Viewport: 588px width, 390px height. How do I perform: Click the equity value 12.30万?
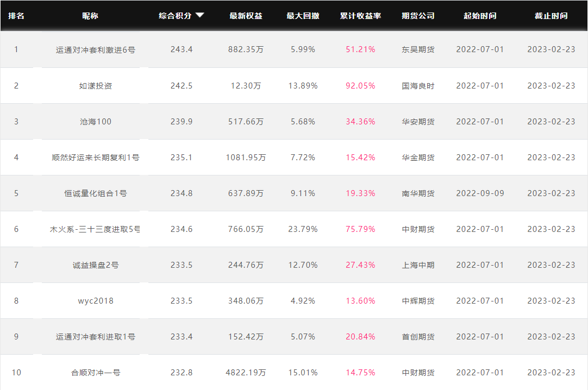coord(246,86)
